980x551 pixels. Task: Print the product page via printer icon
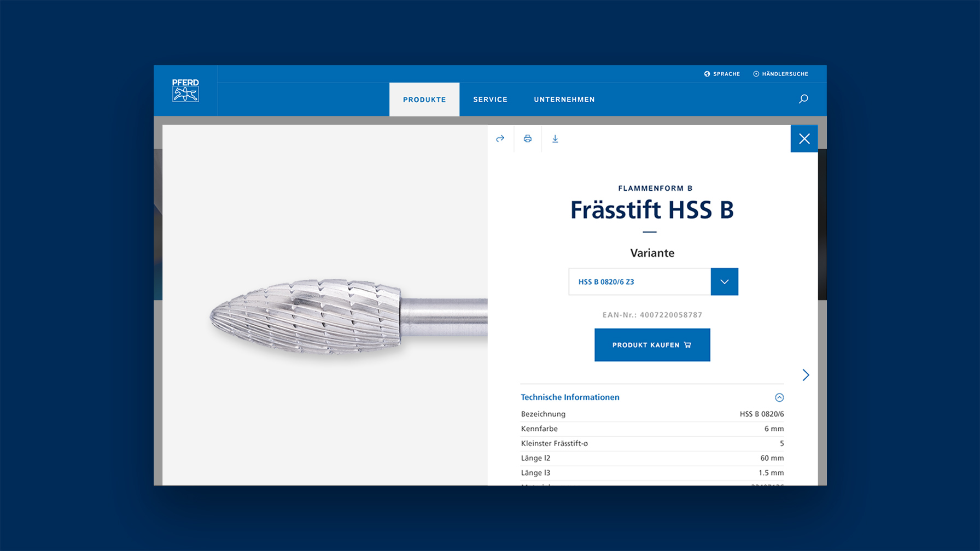tap(528, 139)
